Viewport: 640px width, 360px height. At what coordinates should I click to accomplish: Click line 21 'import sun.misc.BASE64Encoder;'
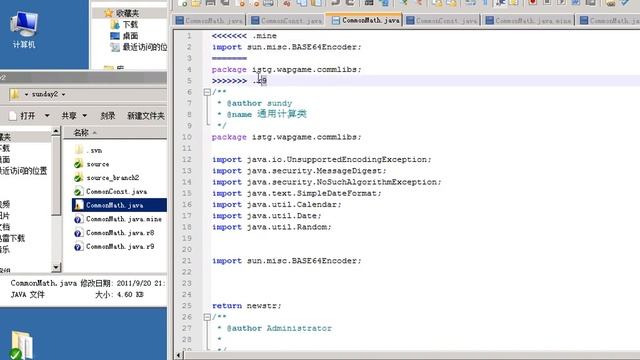click(x=287, y=261)
